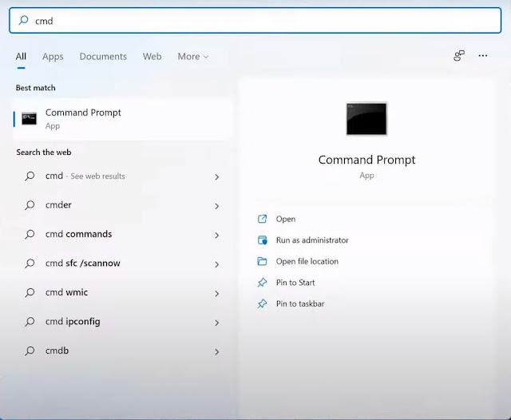Expand the cmd commands chevron

point(216,236)
